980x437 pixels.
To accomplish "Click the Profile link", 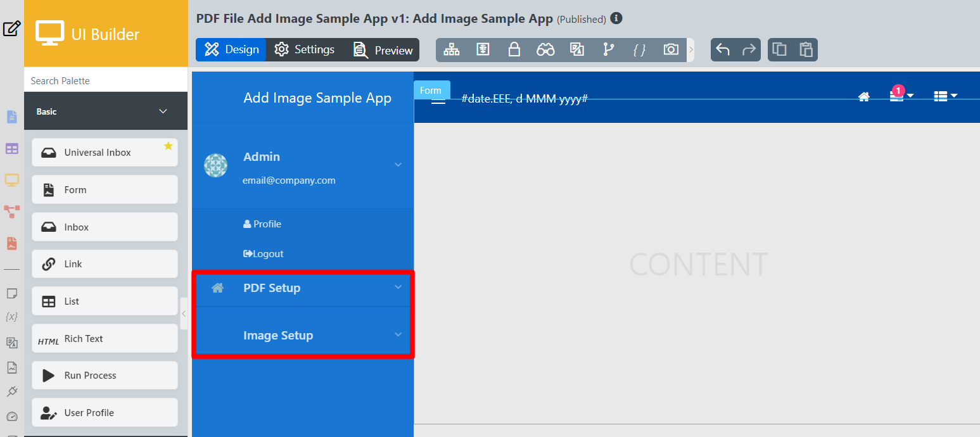I will 262,224.
